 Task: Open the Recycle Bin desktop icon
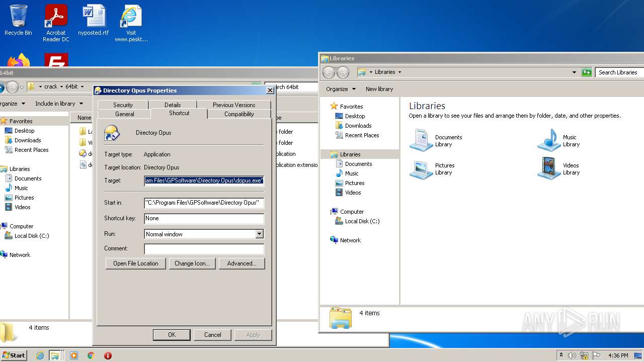coord(18,20)
